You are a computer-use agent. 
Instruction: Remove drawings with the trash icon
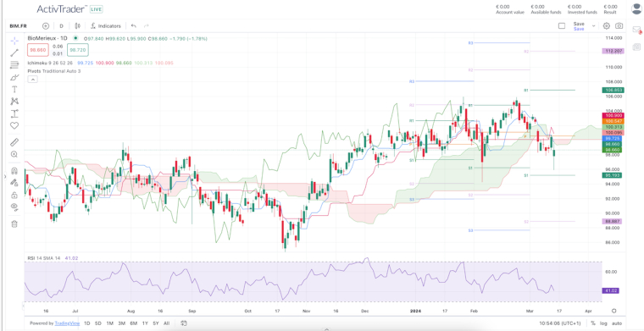14,224
